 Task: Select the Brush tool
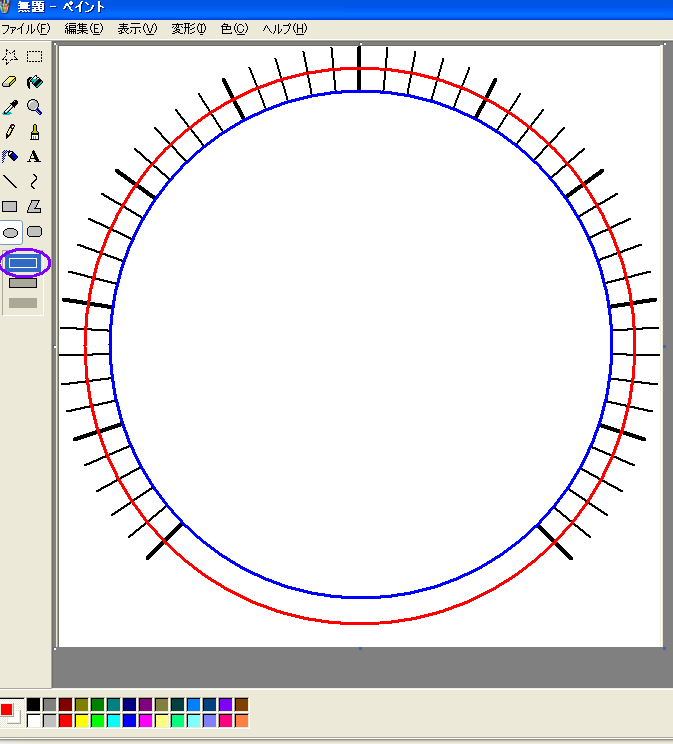pos(34,131)
